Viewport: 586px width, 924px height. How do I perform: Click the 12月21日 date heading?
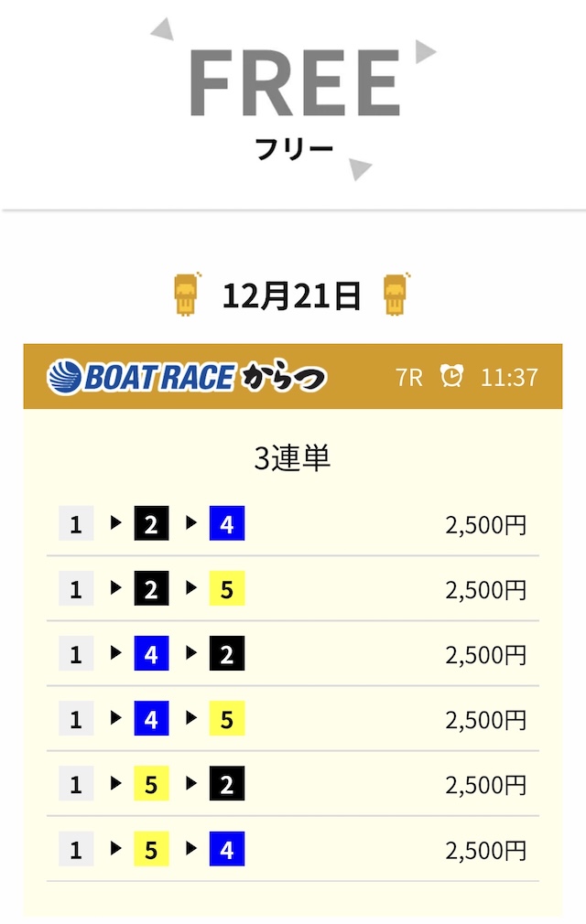pyautogui.click(x=292, y=295)
